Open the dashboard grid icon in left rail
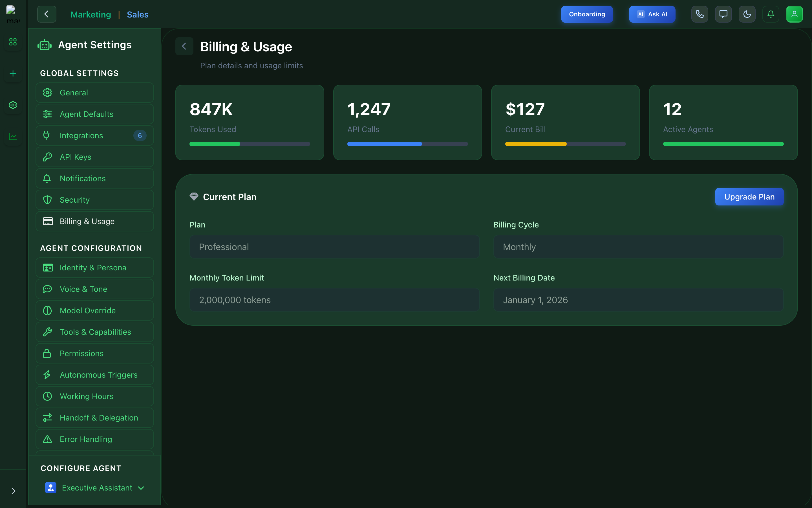Screen dimensions: 812x508 [13, 42]
